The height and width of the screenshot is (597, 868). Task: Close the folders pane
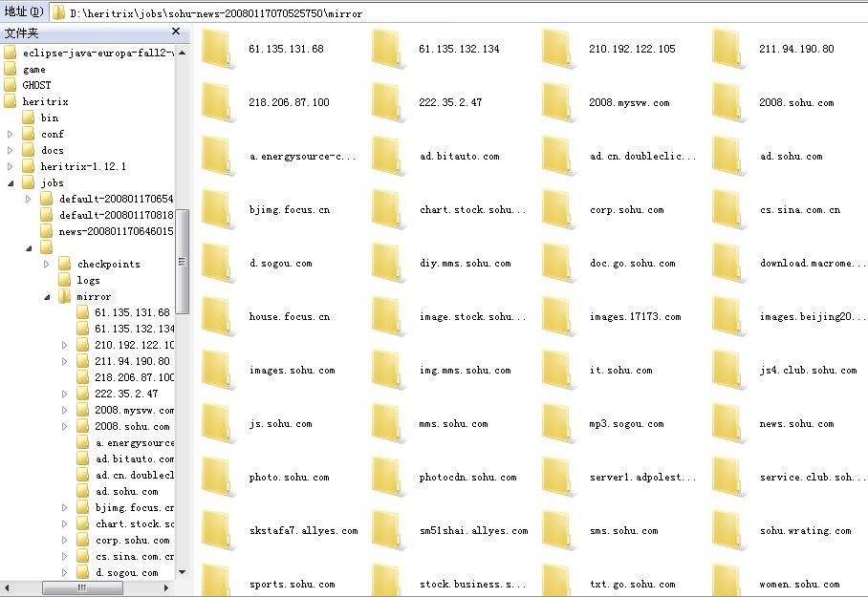pos(176,32)
